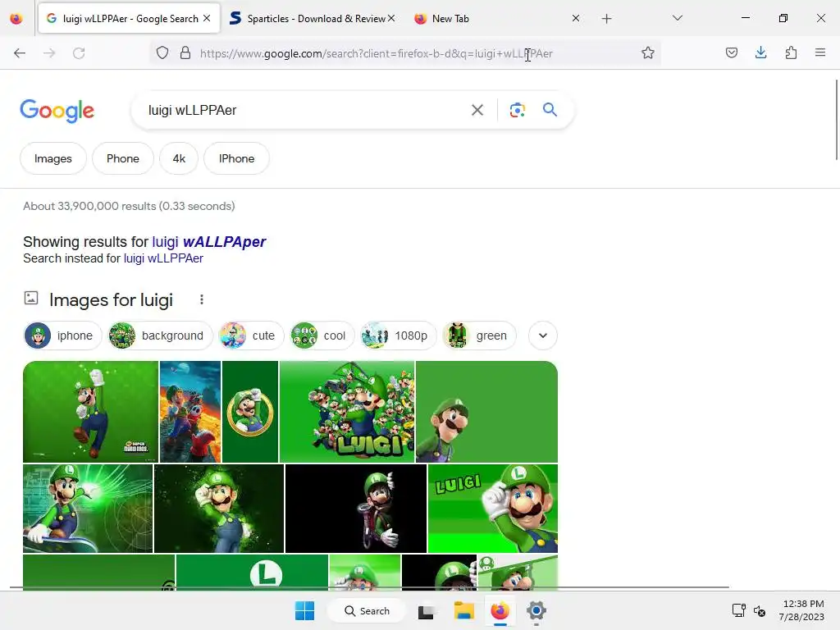Switch to the luigi wLLPPAer Google Search tab
The image size is (840, 630).
coord(129,19)
